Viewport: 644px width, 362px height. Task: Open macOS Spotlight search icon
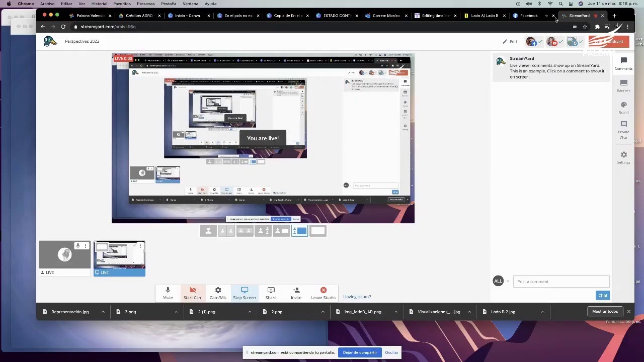[x=560, y=4]
